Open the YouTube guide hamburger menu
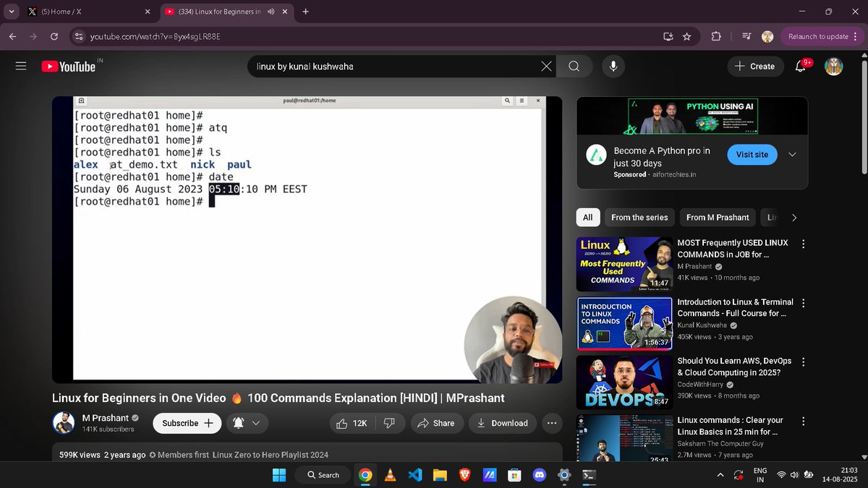The image size is (868, 488). (x=20, y=65)
